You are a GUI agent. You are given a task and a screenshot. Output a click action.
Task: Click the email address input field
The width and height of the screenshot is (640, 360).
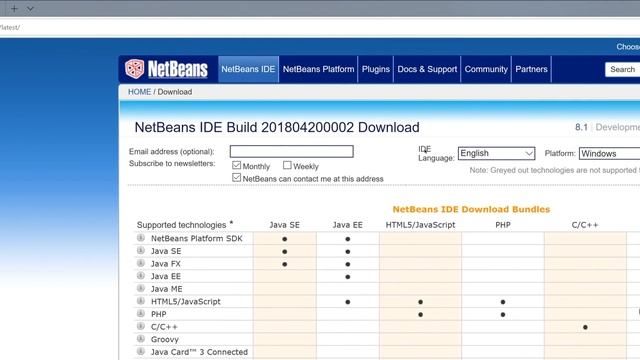[x=291, y=151]
